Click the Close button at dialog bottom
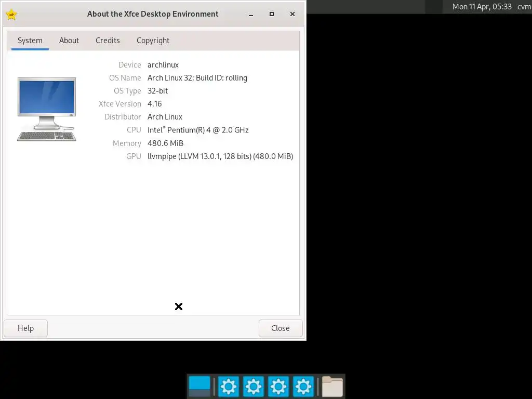 (281, 328)
